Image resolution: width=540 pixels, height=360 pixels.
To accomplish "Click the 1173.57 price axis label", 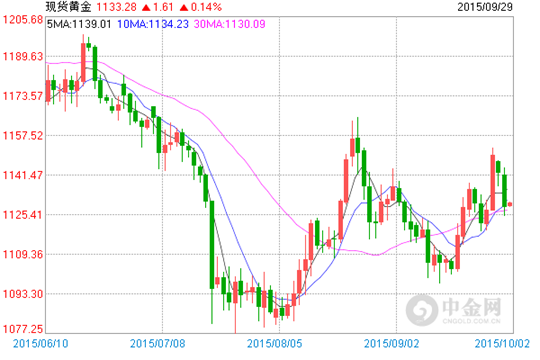I will pos(23,96).
